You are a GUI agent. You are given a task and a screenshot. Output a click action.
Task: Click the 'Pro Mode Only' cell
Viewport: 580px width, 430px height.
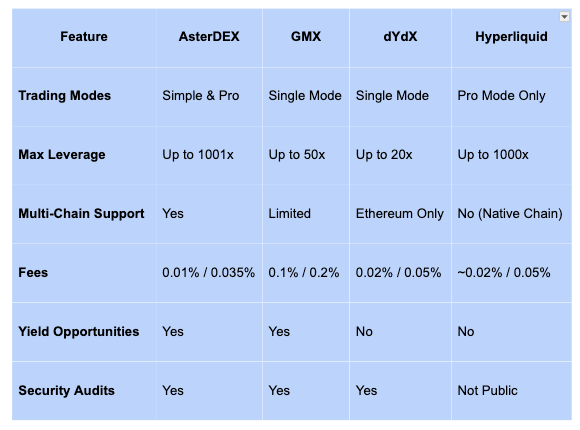point(512,97)
